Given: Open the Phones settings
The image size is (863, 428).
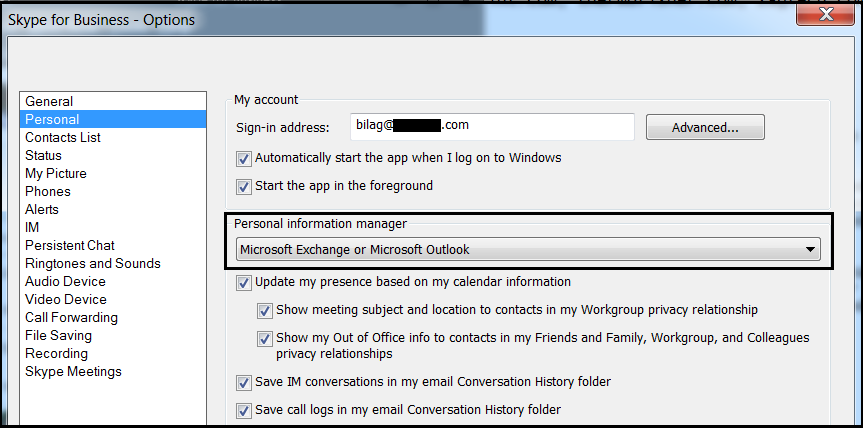Looking at the screenshot, I should (113, 191).
